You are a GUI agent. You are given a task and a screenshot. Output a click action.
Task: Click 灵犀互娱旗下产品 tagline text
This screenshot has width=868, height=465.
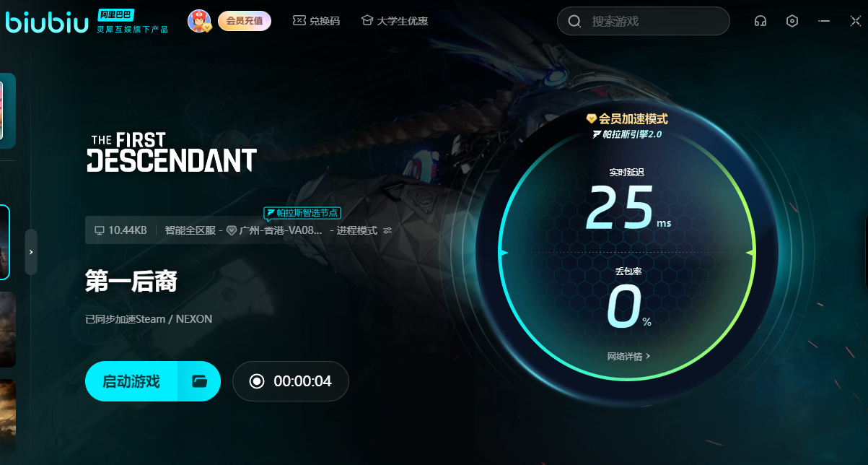click(x=132, y=29)
